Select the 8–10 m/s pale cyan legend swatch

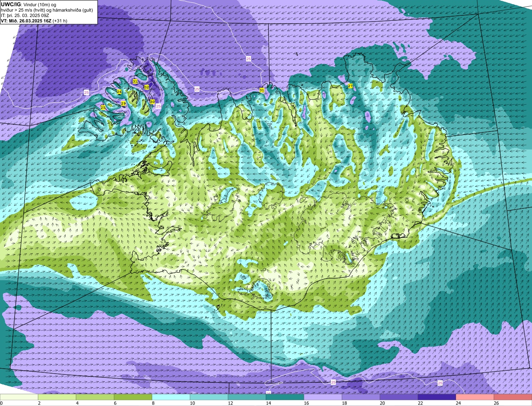[171, 397]
